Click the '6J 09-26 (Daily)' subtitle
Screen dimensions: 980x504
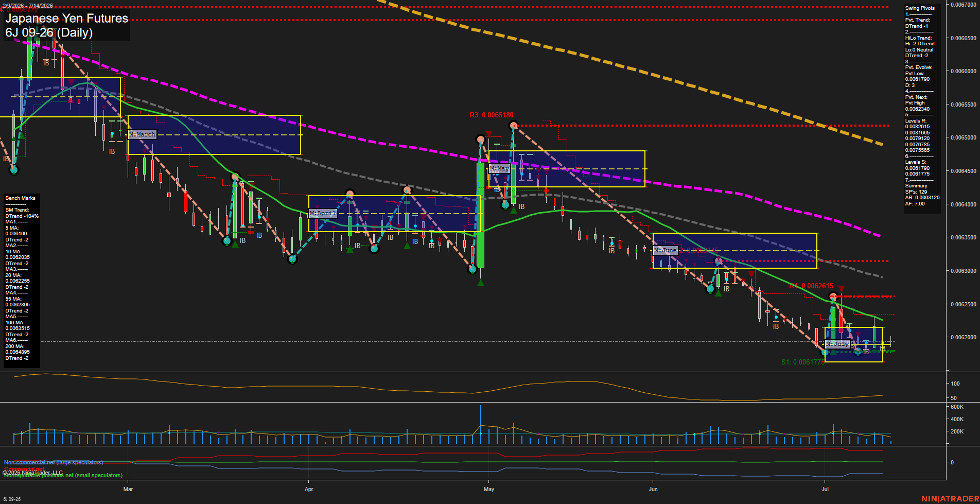tap(49, 32)
